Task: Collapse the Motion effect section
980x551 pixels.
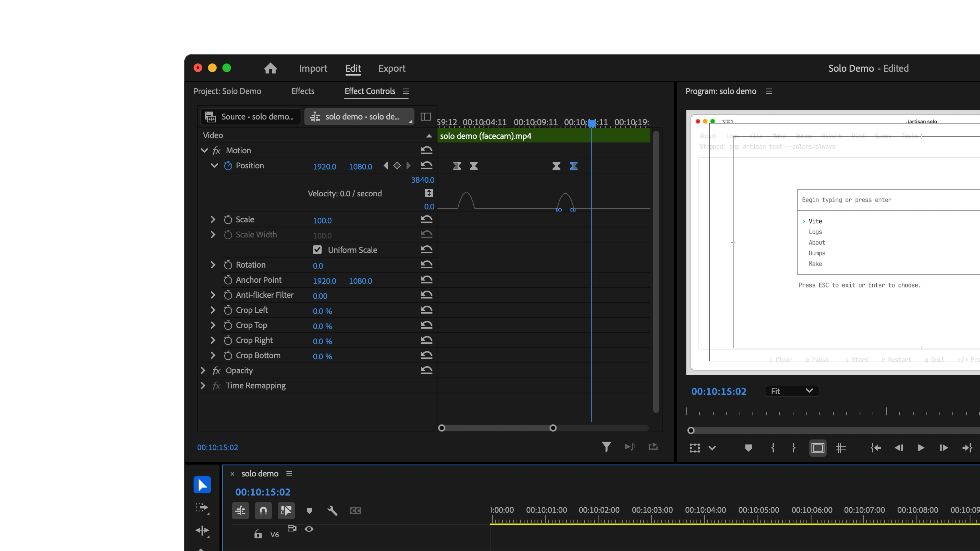Action: [204, 150]
